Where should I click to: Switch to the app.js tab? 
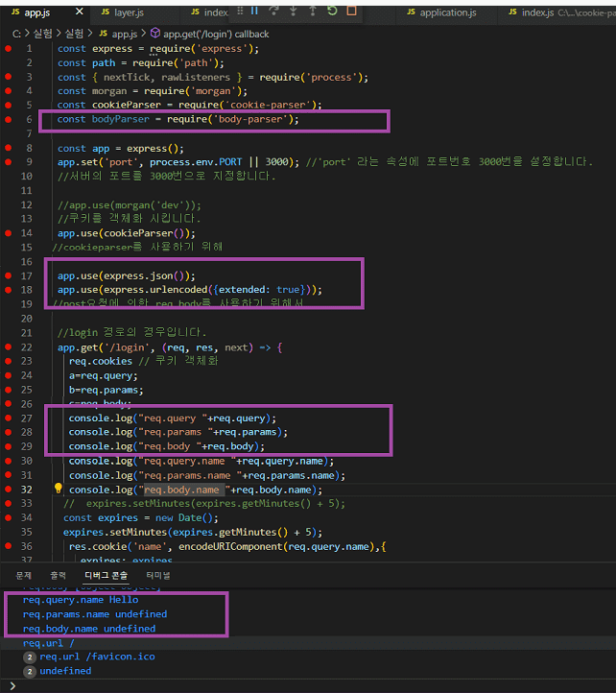coord(37,12)
